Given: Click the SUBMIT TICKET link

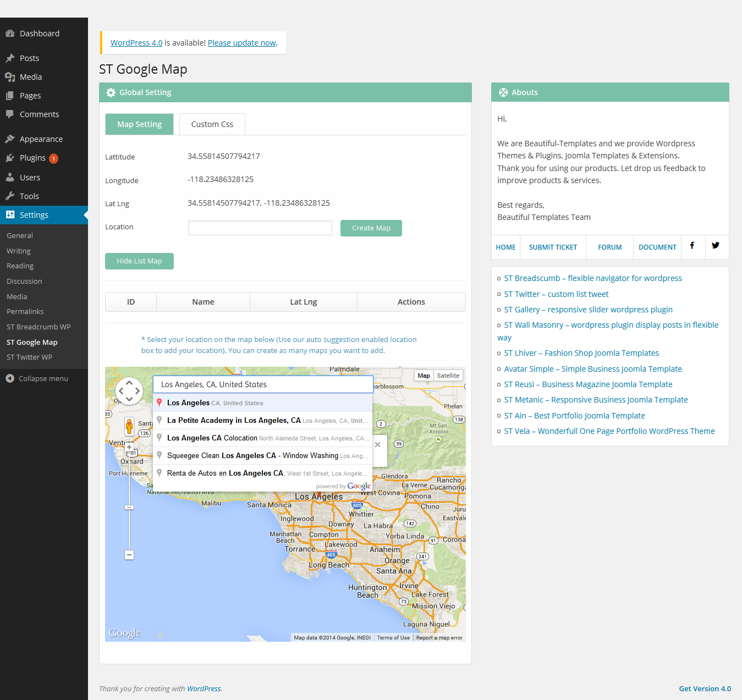Looking at the screenshot, I should [x=553, y=247].
